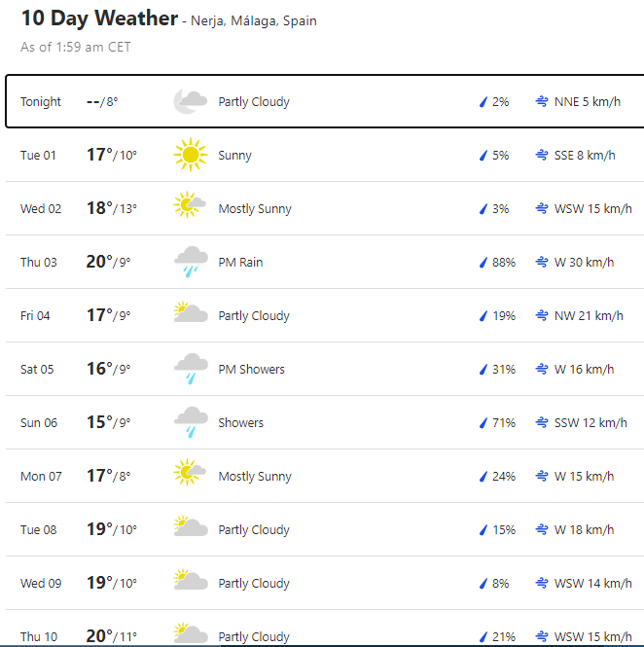Select the Wed 09 day label
Viewport: 644px width, 647px height.
pos(41,583)
